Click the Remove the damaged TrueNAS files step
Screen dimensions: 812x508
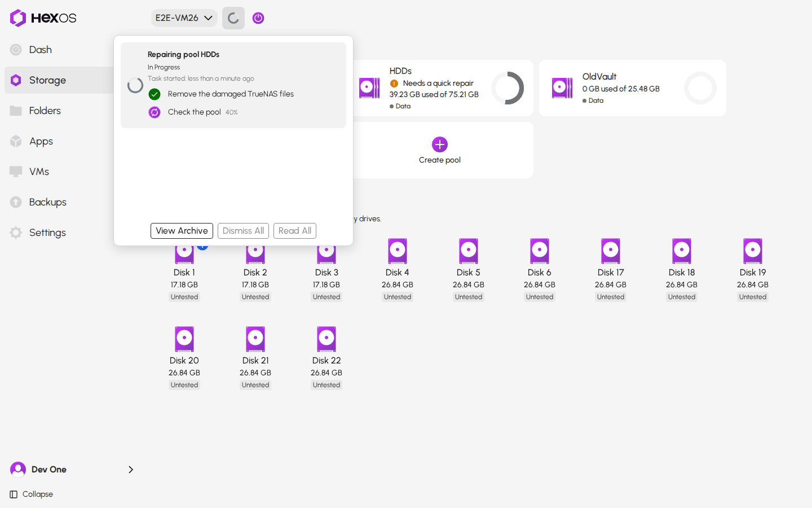coord(231,94)
